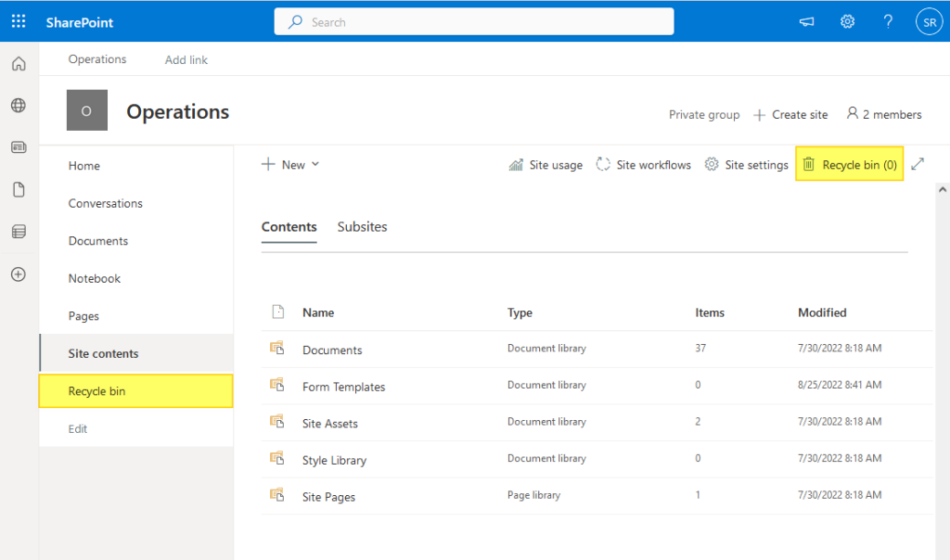Image resolution: width=950 pixels, height=560 pixels.
Task: Open Site settings from toolbar
Action: [747, 165]
